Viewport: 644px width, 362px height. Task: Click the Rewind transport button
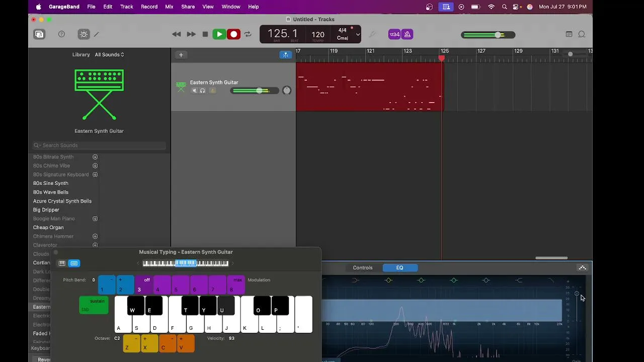click(x=176, y=34)
